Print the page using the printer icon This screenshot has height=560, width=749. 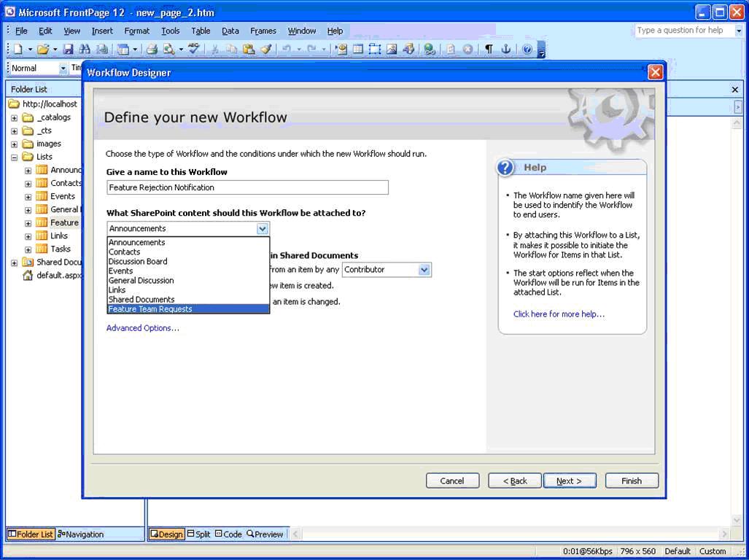coord(152,49)
